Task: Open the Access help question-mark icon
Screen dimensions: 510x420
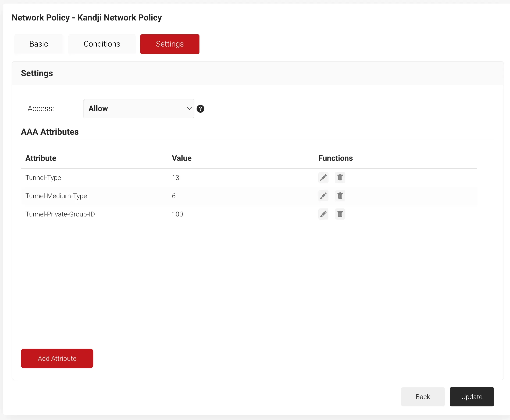Action: pyautogui.click(x=200, y=109)
